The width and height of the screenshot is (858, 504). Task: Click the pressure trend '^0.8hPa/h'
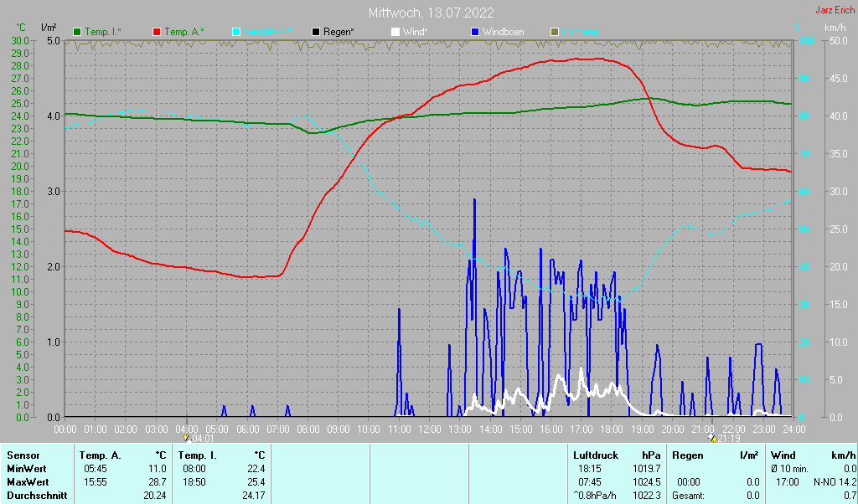coord(595,496)
